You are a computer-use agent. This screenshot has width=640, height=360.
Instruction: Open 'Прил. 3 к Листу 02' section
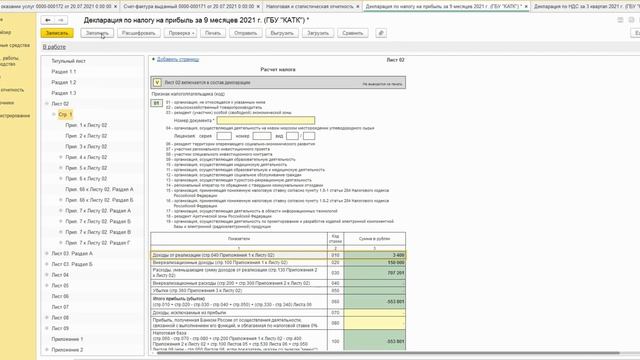[x=86, y=147]
